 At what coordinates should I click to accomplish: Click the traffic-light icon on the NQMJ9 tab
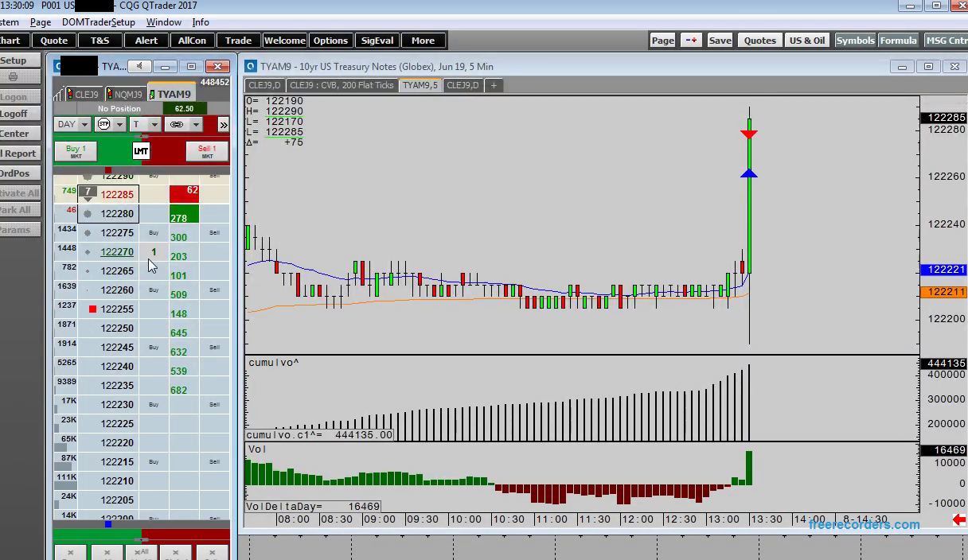pos(110,94)
